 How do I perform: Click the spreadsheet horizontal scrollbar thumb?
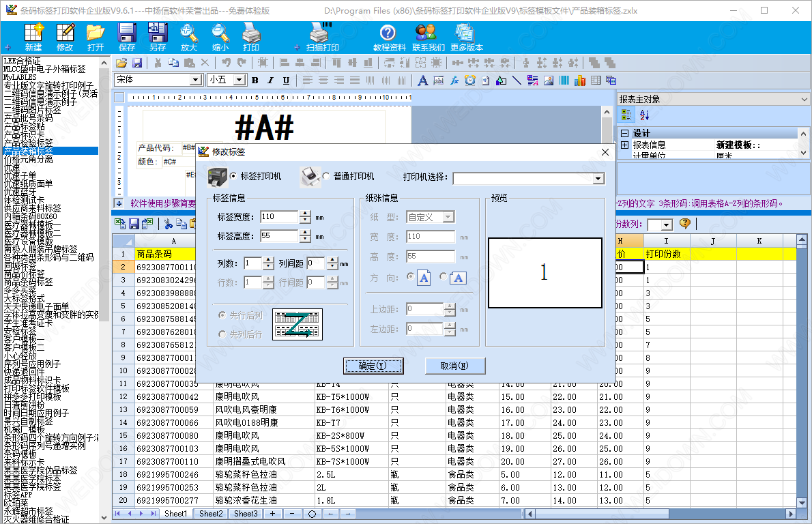pyautogui.click(x=603, y=514)
